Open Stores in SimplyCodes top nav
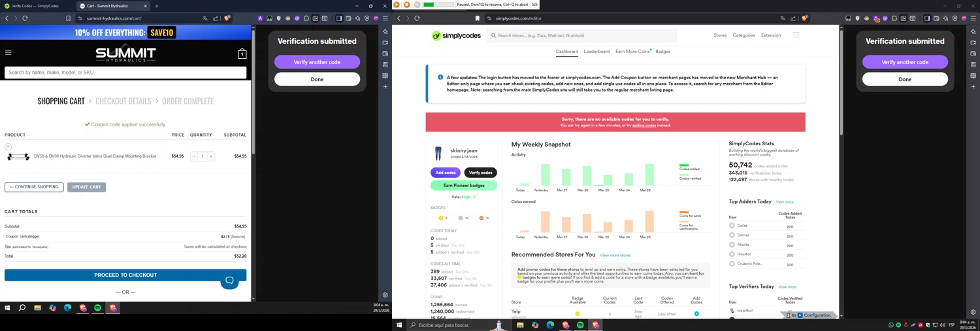980x331 pixels. (720, 35)
